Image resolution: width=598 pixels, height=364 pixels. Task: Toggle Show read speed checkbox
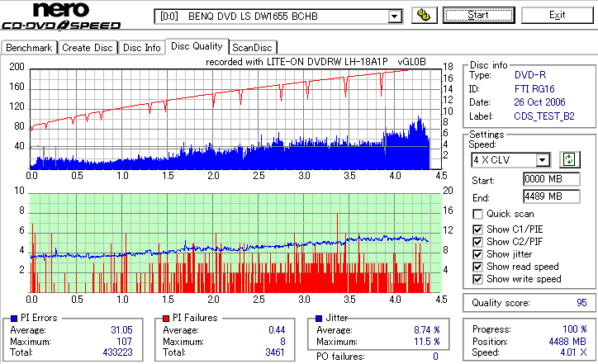477,267
